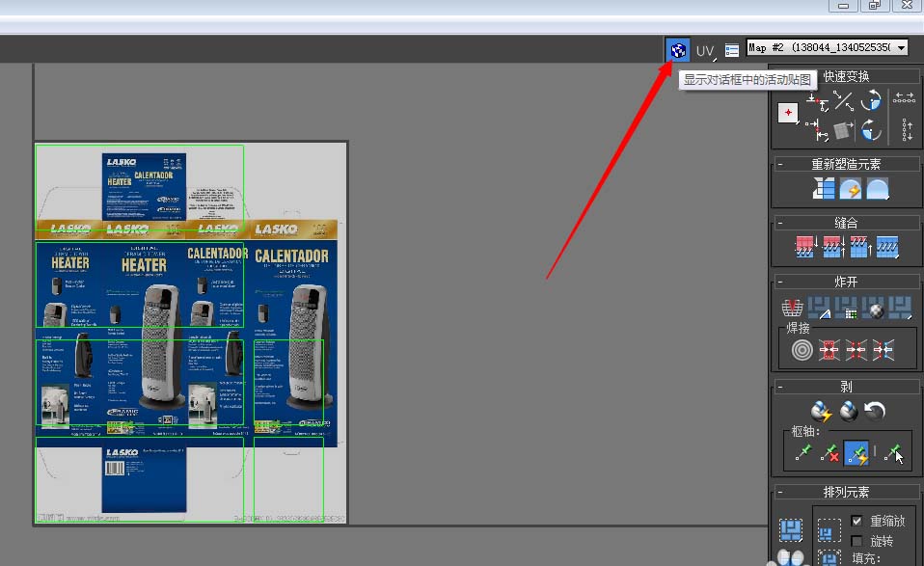Viewport: 924px width, 566px height.
Task: Click target weld concentric circles icon
Action: click(802, 350)
